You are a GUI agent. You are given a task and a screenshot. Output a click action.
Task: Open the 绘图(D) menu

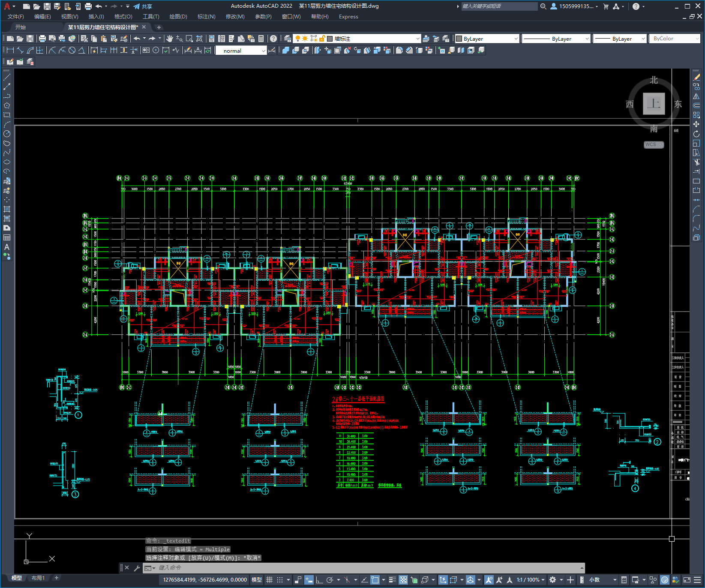point(178,17)
